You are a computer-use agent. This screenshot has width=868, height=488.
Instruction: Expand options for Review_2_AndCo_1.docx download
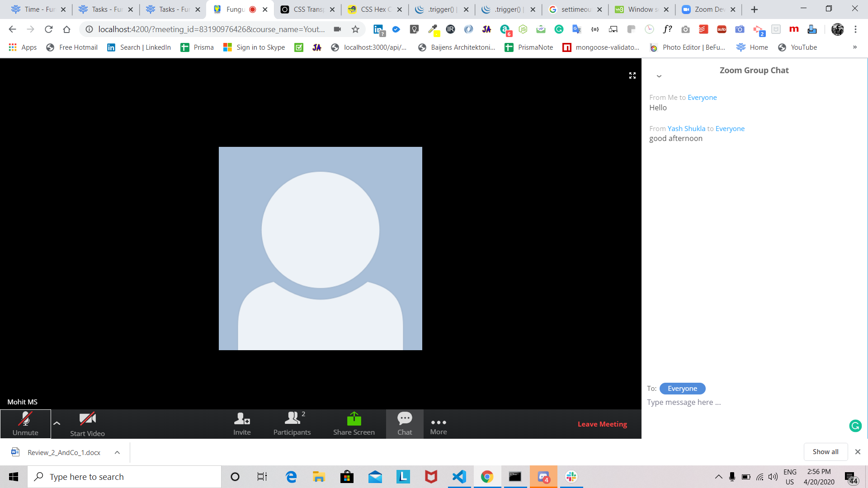[117, 452]
